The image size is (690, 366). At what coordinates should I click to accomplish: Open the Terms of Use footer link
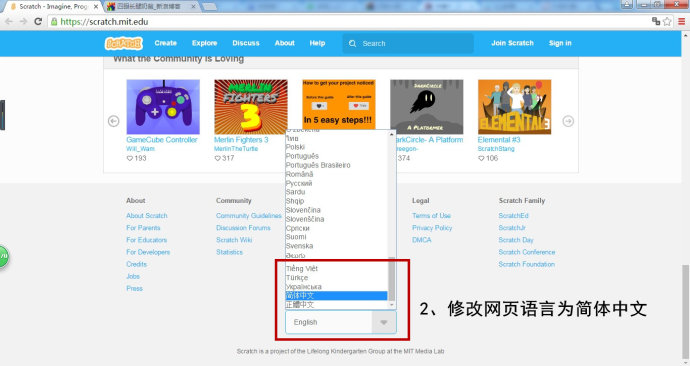431,216
